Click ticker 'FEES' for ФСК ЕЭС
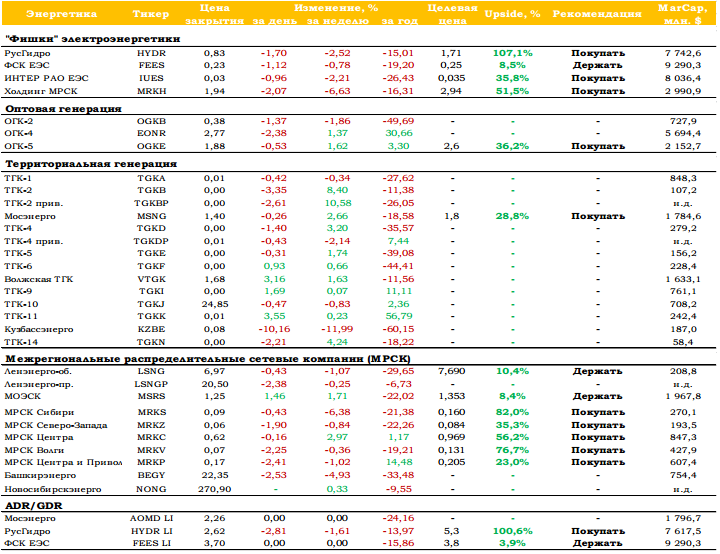The image size is (720, 554). (x=151, y=66)
